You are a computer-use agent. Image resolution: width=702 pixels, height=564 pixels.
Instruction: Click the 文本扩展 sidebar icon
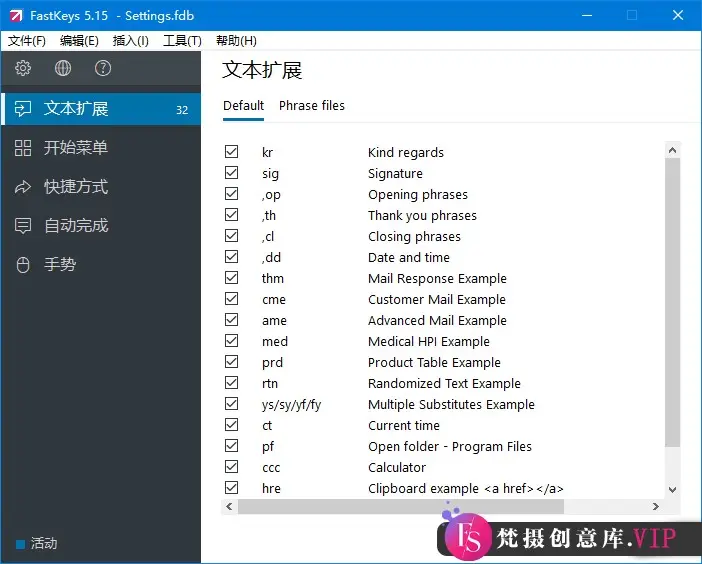(x=23, y=109)
